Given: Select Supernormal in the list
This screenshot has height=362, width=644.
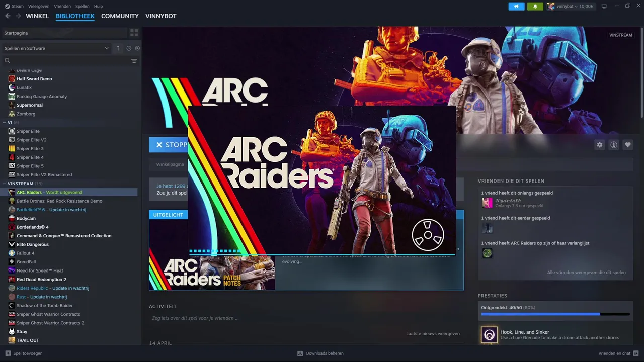Looking at the screenshot, I should pyautogui.click(x=30, y=105).
